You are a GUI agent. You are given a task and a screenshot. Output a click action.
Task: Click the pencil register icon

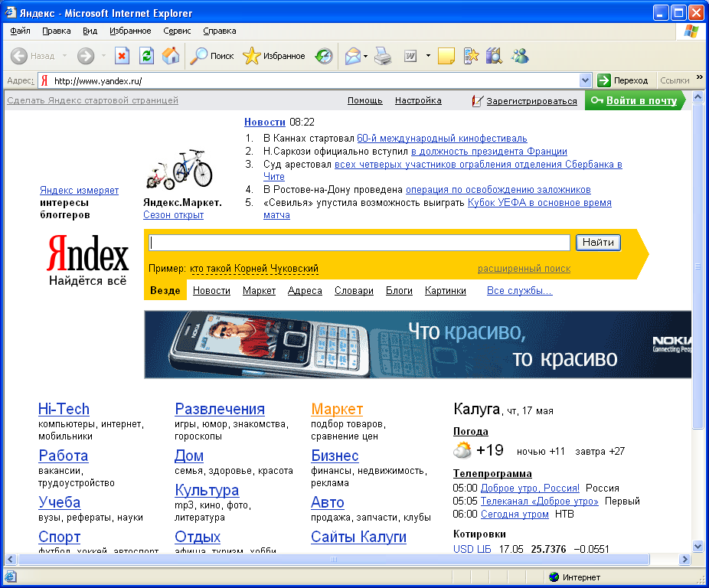478,101
